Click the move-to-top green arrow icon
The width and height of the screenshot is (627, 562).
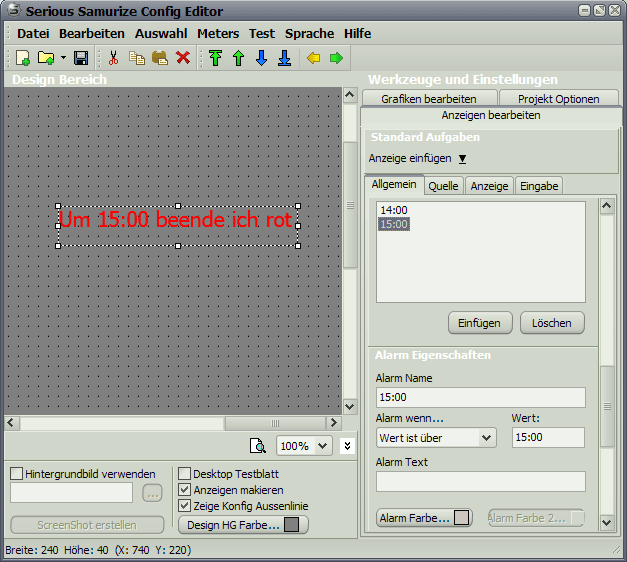pos(215,58)
